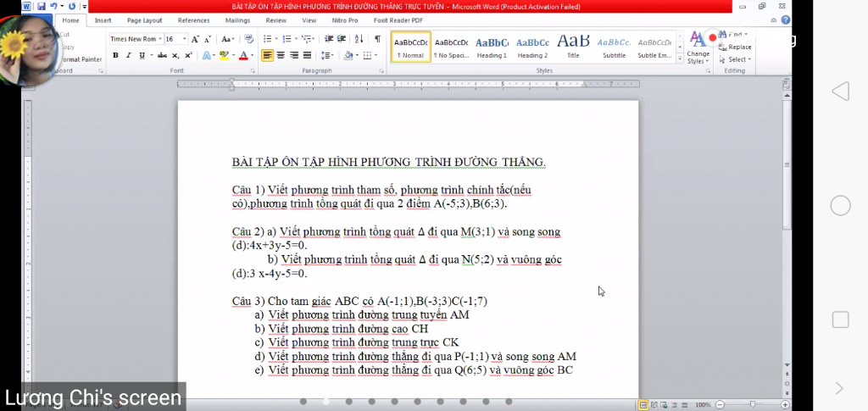Center the paragraph text
This screenshot has width=868, height=411.
point(281,55)
